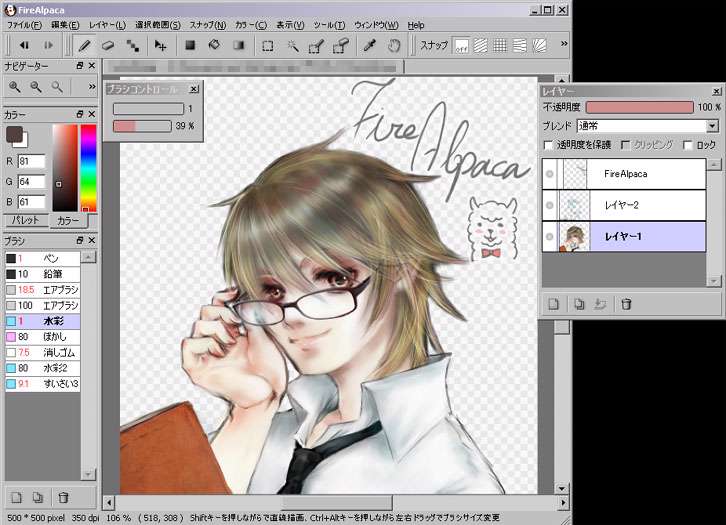Viewport: 726px width, 525px height.
Task: Click zoom in magnifier in Navigator panel
Action: coord(15,87)
